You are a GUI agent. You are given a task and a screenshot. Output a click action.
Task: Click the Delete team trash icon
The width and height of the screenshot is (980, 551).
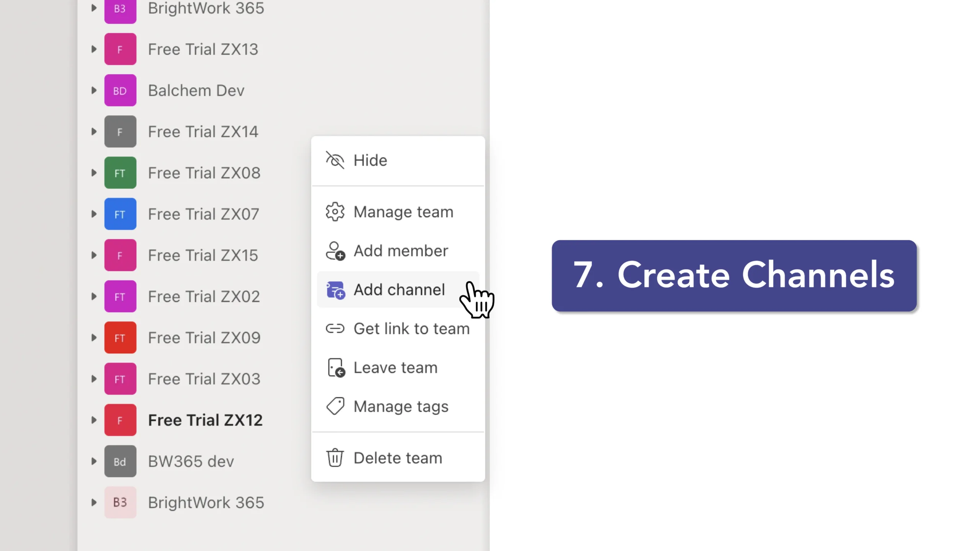coord(335,458)
